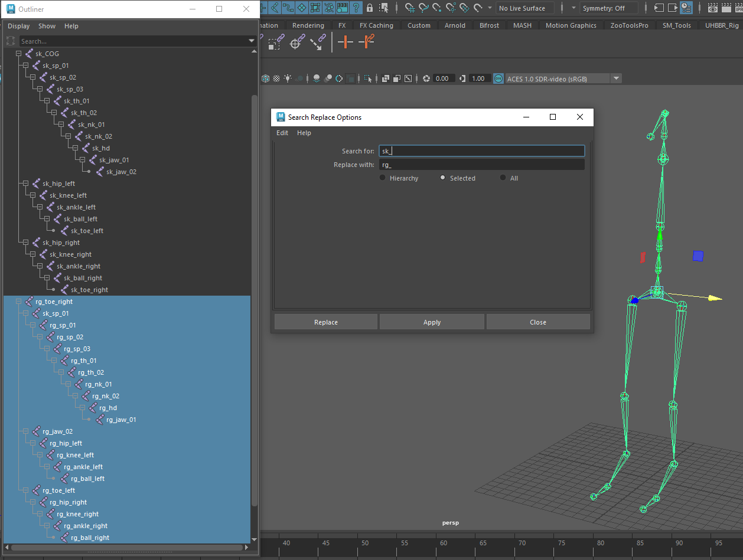
Task: Open the Outliner Help menu
Action: tap(71, 26)
